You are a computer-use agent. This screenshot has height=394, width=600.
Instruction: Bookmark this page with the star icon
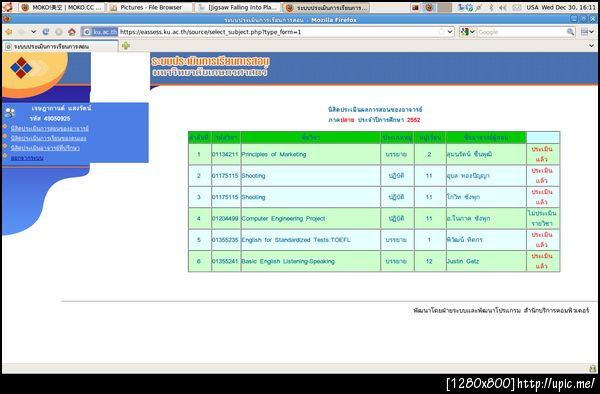[441, 32]
